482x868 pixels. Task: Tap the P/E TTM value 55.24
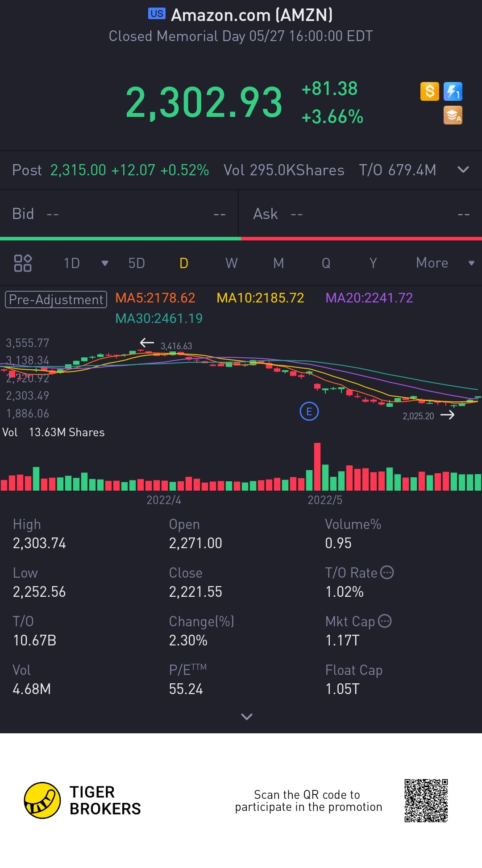(x=186, y=689)
